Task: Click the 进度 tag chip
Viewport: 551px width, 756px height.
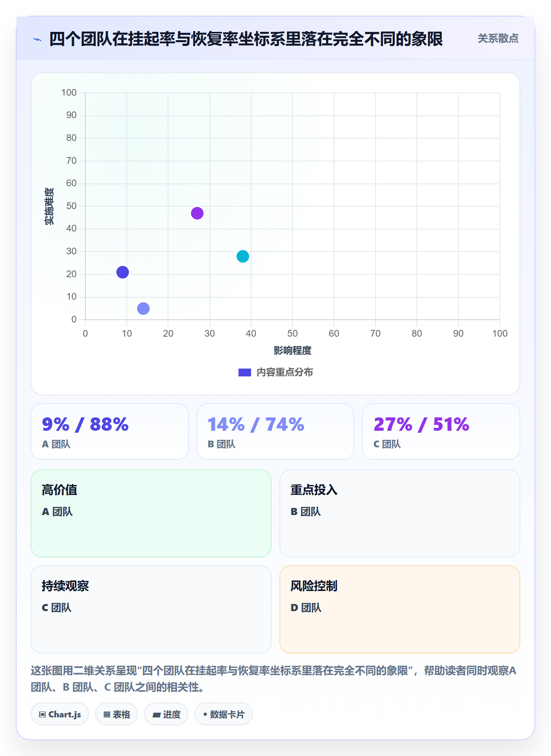Action: (x=166, y=714)
